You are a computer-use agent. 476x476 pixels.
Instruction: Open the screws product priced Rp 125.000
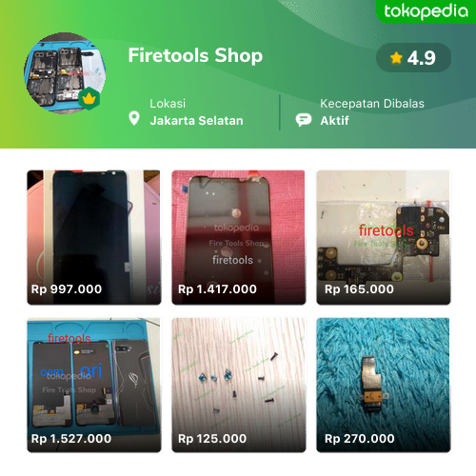239,385
